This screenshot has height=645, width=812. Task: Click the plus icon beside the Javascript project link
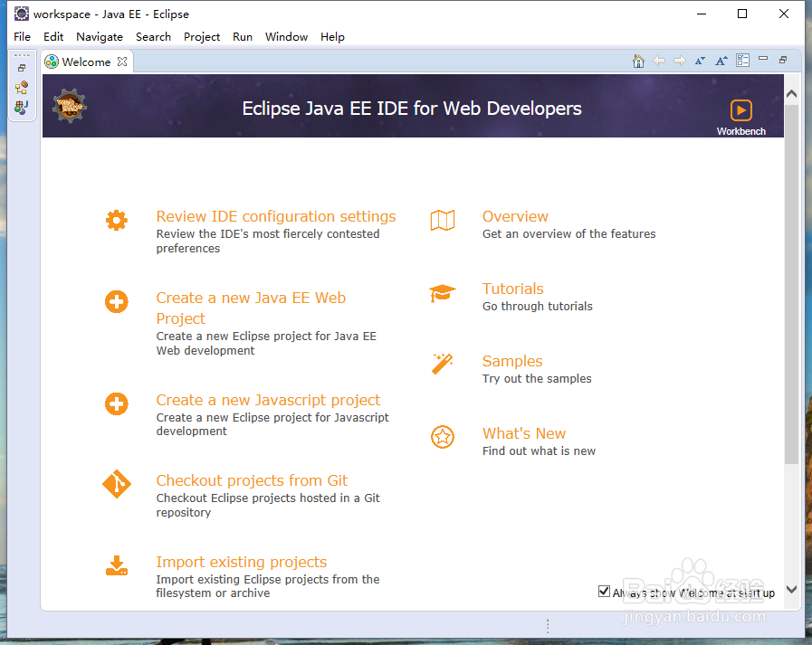(x=117, y=403)
